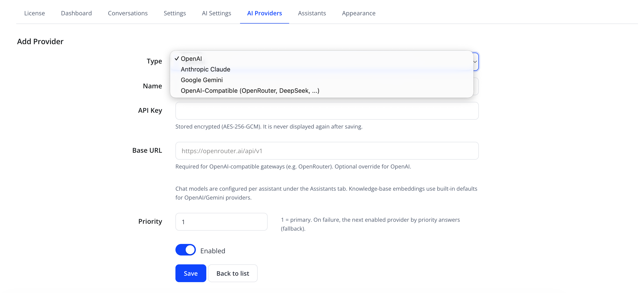
Task: Click the Base URL label
Action: [147, 150]
